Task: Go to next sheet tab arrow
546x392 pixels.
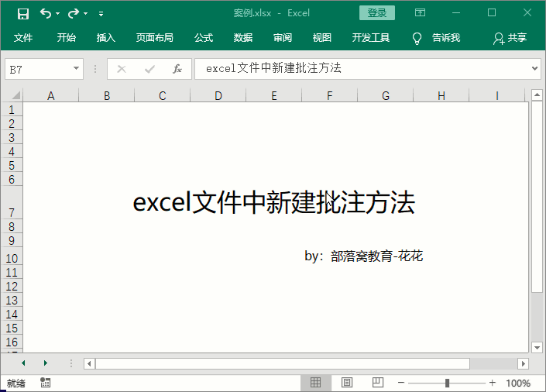Action: tap(45, 363)
